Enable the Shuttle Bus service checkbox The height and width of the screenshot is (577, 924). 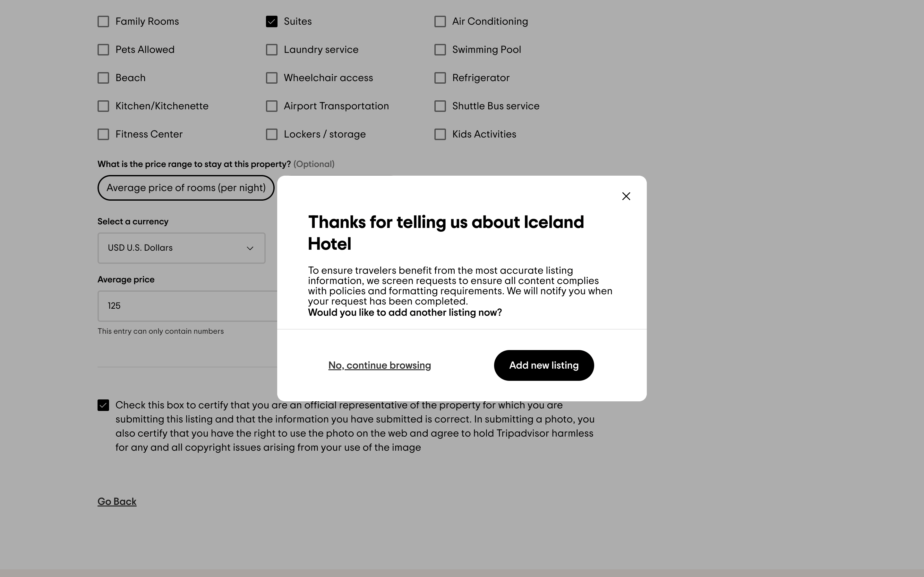point(440,106)
